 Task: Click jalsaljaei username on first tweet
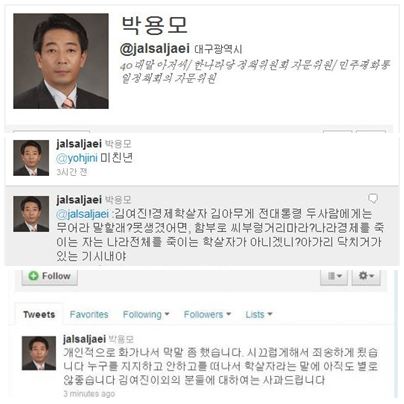click(79, 144)
